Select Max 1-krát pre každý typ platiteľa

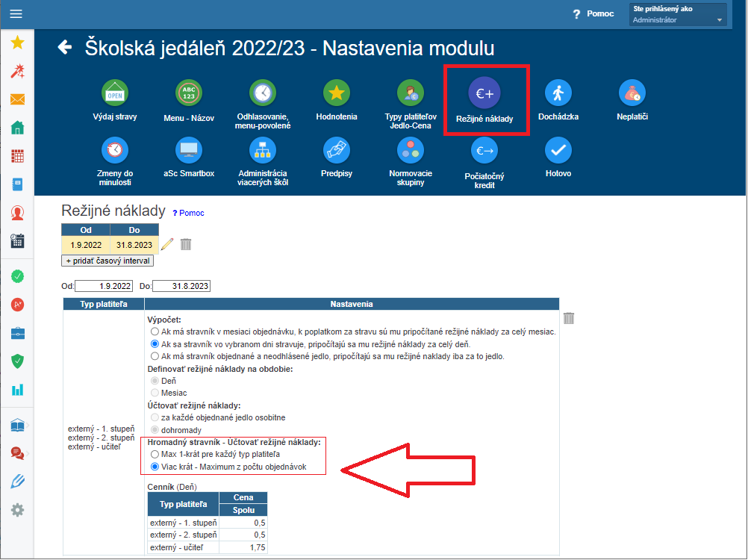(155, 455)
